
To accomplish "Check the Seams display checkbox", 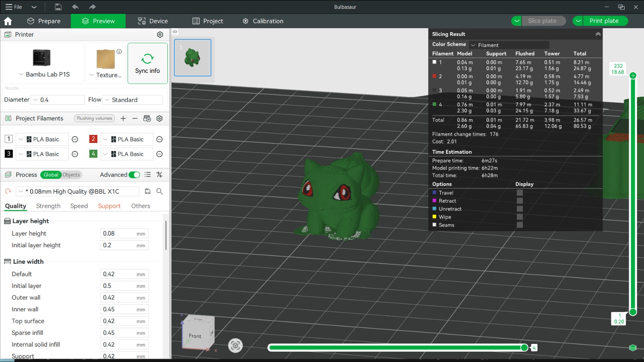I will [520, 225].
